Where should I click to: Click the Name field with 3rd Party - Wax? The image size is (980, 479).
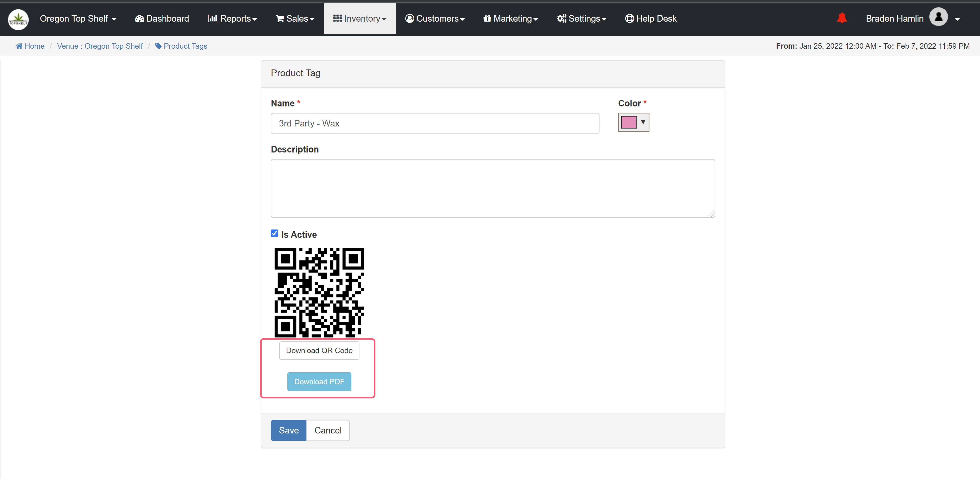tap(435, 123)
